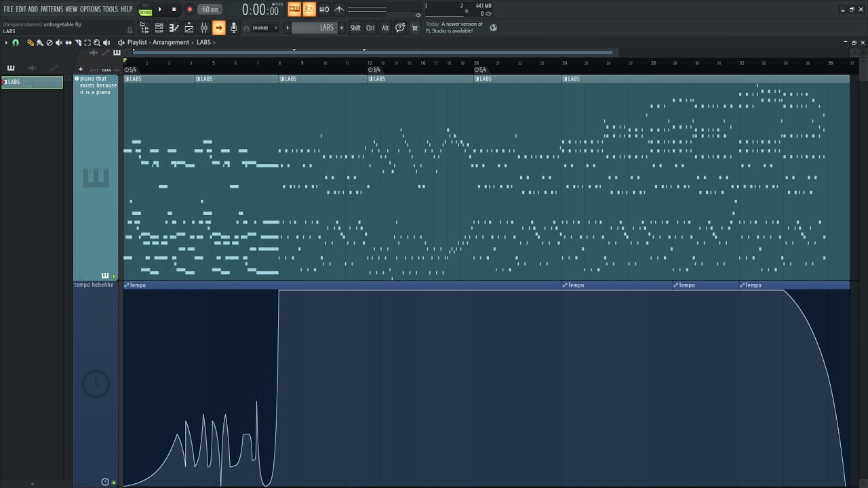Toggle the Shift sticky key button
Screen dimensions: 868x488
(x=355, y=28)
